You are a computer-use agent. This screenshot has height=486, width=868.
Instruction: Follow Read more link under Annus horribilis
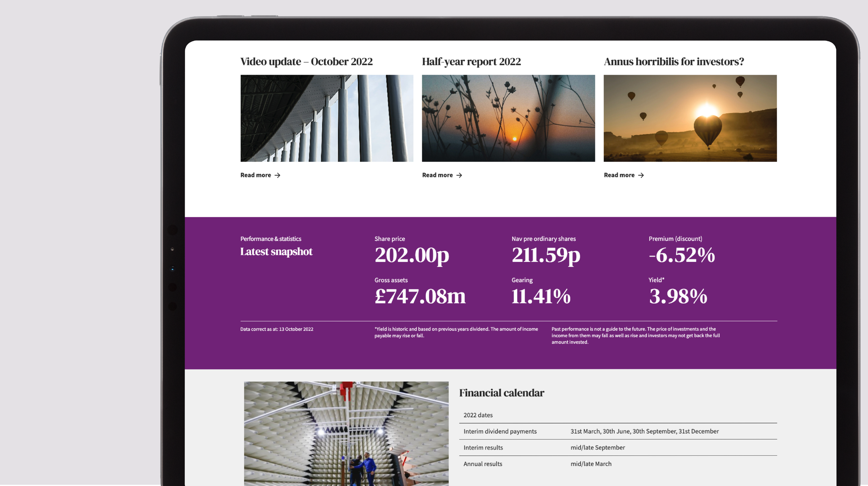pos(619,175)
